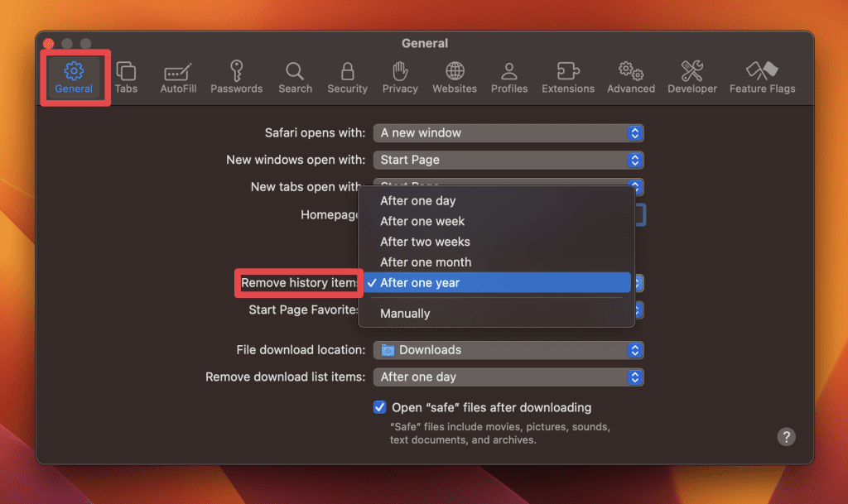This screenshot has height=504, width=848.
Task: Open the Security padlock pane
Action: 347,77
